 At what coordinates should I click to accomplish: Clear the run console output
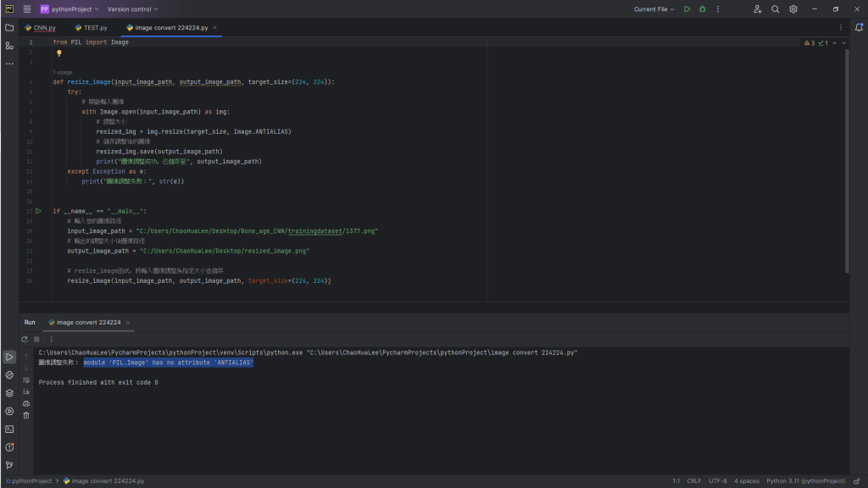(25, 415)
